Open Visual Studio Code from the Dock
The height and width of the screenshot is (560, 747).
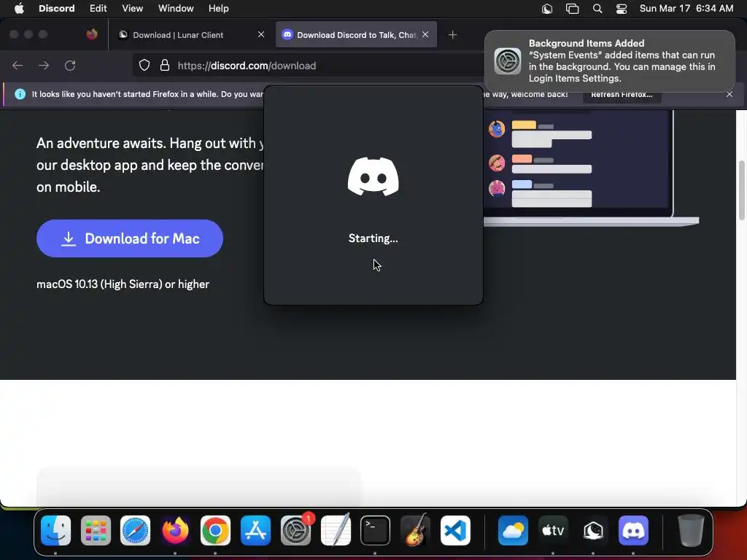pos(455,530)
